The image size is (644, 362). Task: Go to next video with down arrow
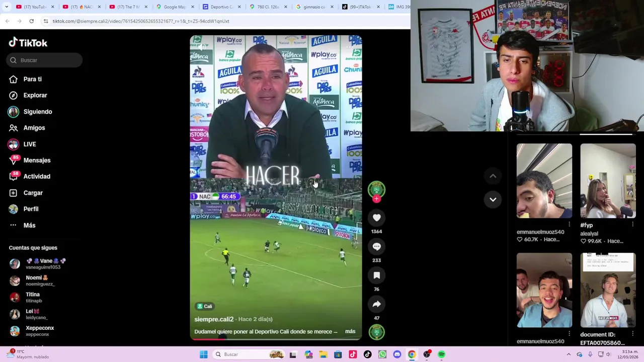(493, 200)
